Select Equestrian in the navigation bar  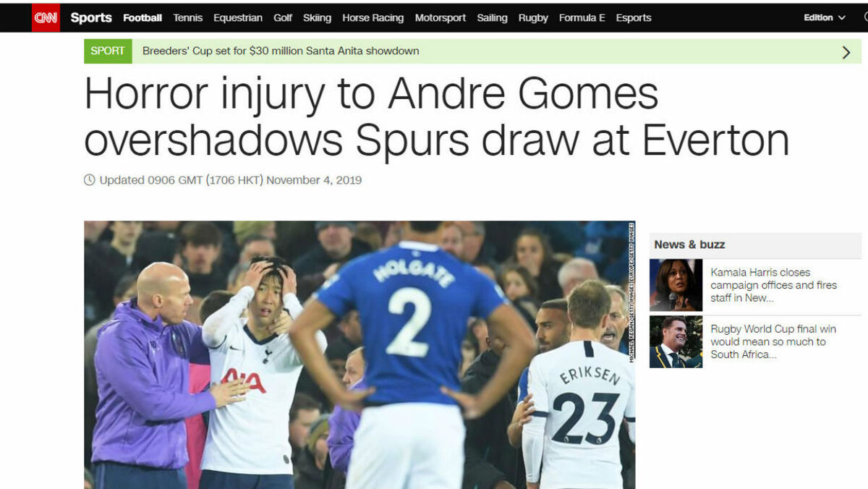[238, 17]
